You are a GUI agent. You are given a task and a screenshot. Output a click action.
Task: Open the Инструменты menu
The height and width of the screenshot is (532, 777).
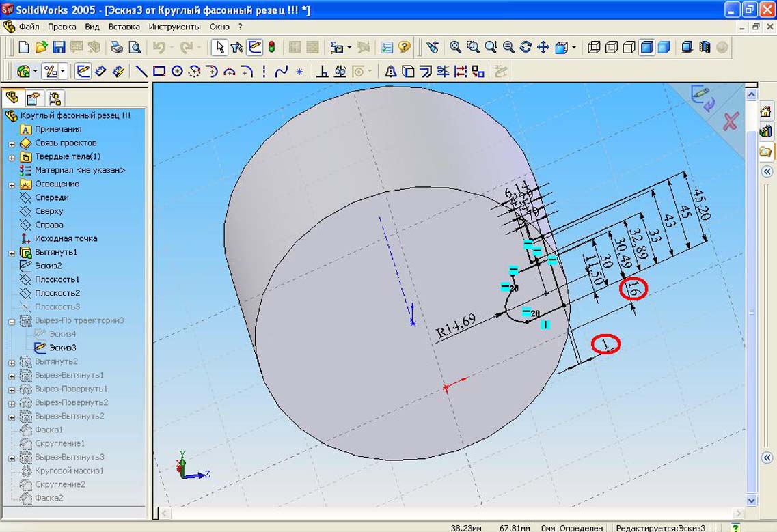point(174,27)
